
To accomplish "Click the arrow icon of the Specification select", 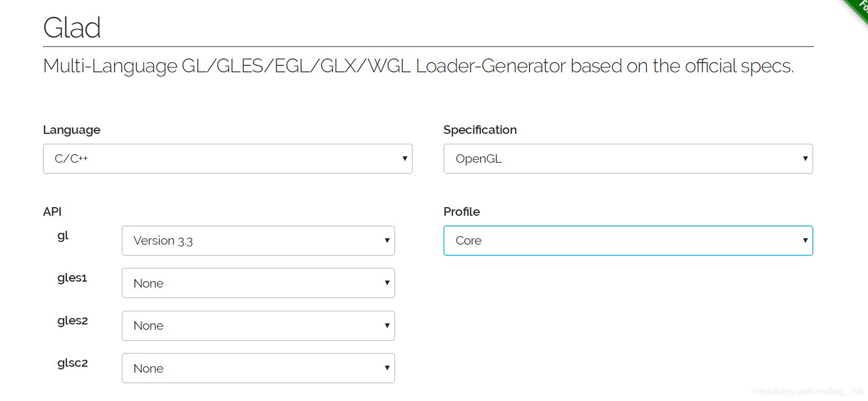I will click(805, 158).
